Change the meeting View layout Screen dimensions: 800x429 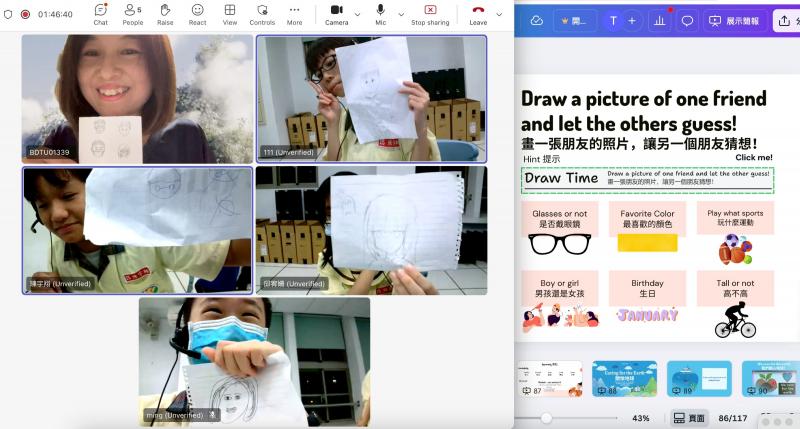click(230, 14)
